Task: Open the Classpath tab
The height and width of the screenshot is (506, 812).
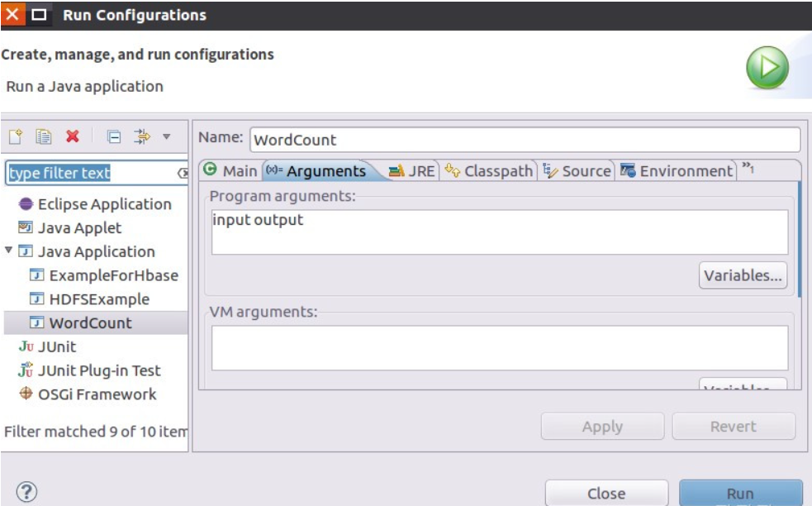Action: click(489, 171)
